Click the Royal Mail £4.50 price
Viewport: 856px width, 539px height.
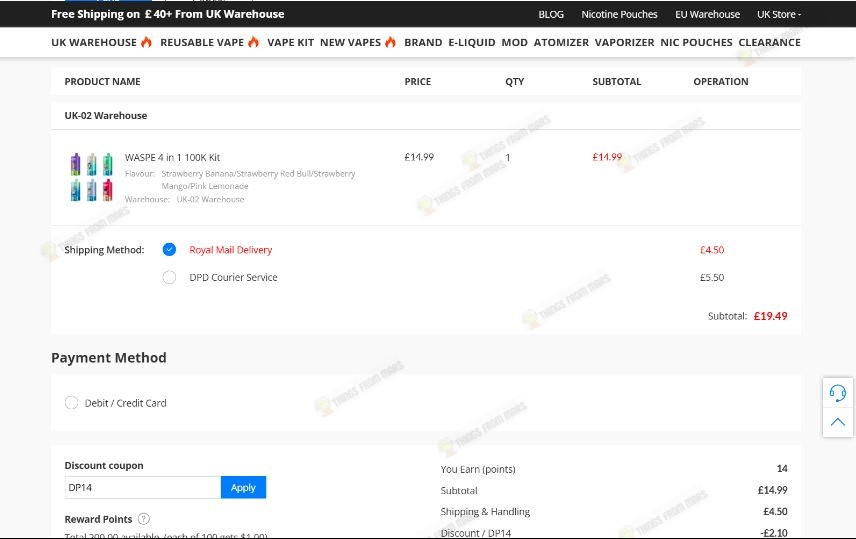tap(712, 250)
